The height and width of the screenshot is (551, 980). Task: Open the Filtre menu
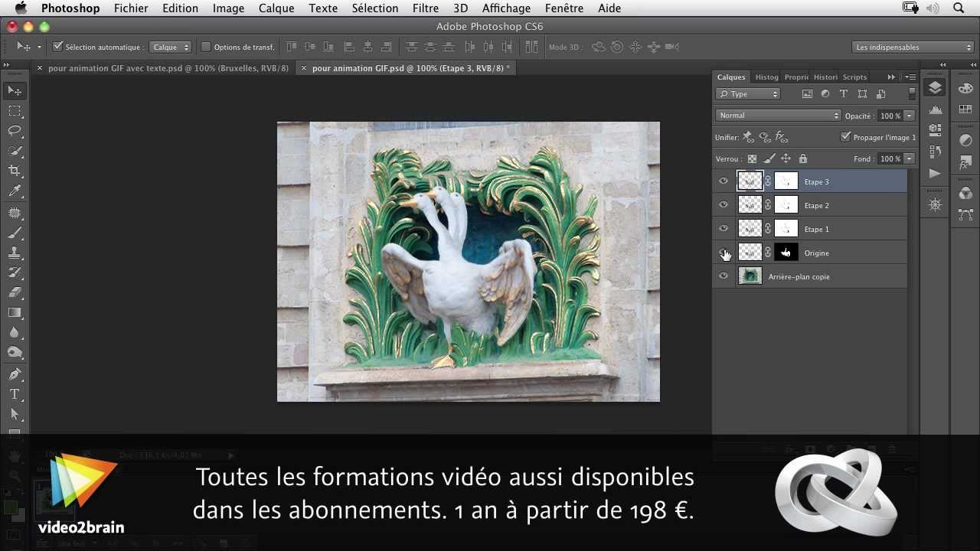point(426,8)
